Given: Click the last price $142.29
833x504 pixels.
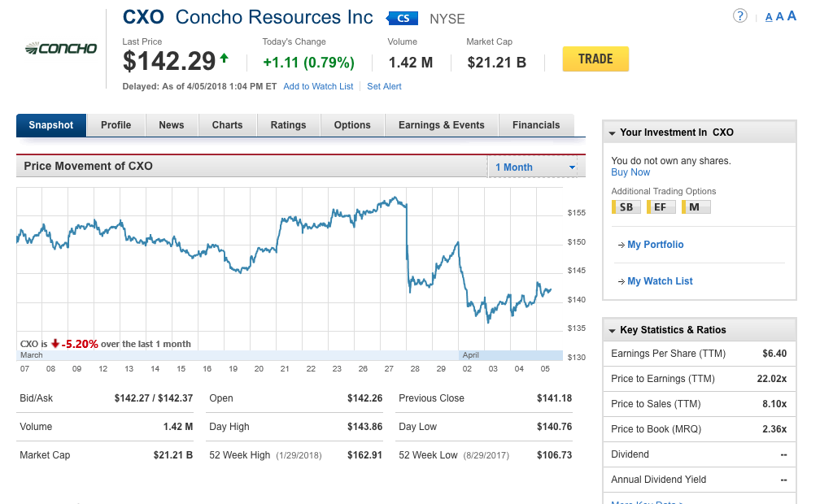Looking at the screenshot, I should (169, 61).
